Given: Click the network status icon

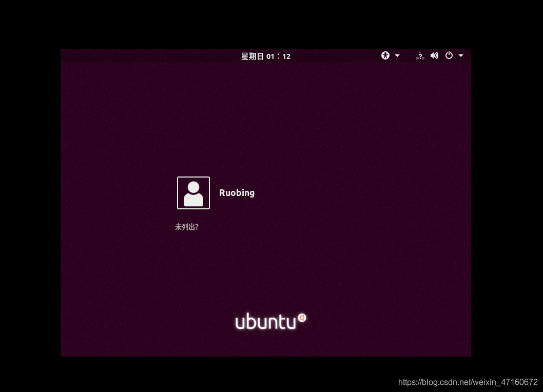Looking at the screenshot, I should click(420, 56).
